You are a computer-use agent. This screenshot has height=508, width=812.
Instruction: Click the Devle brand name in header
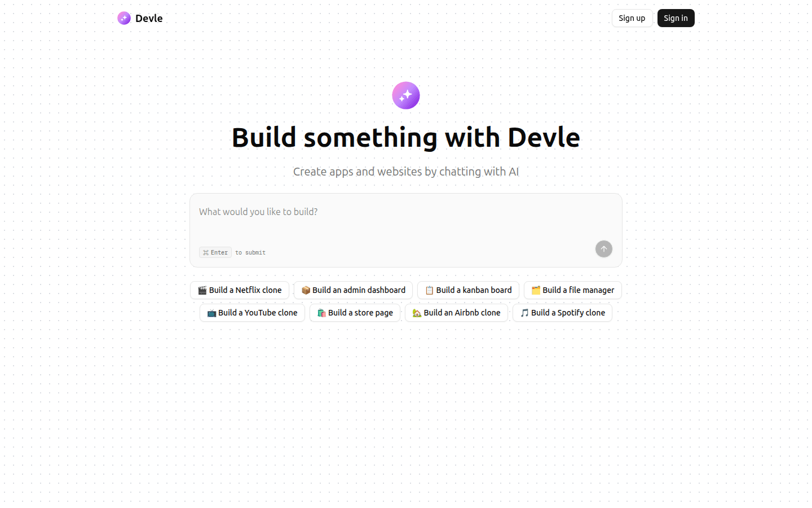click(149, 18)
